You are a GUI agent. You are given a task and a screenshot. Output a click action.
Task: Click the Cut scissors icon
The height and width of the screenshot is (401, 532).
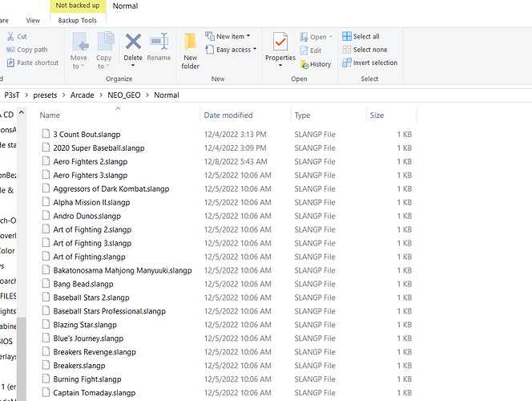click(x=10, y=36)
